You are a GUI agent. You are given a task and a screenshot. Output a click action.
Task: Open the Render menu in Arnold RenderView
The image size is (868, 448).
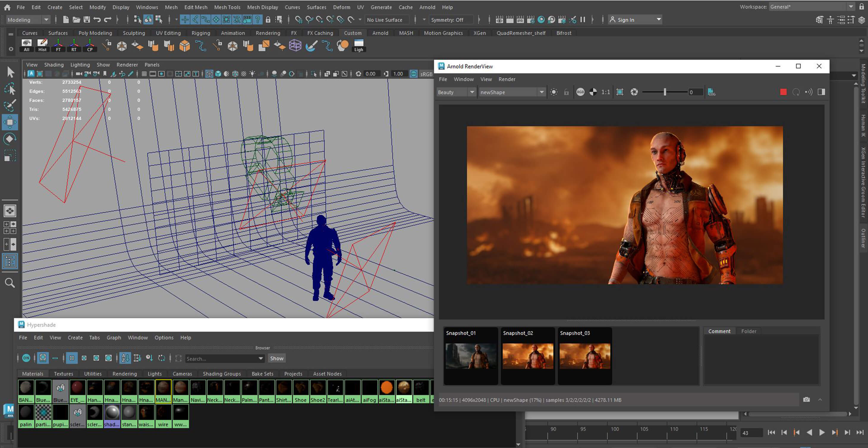tap(507, 79)
